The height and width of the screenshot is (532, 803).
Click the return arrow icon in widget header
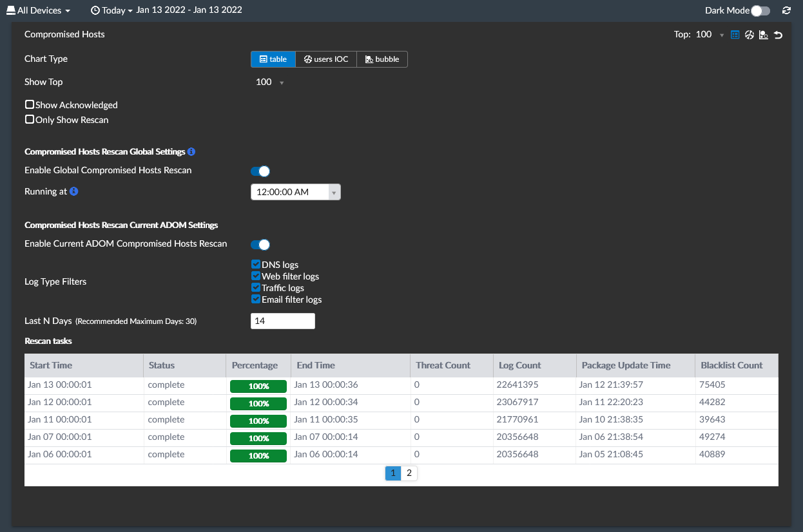click(x=778, y=35)
